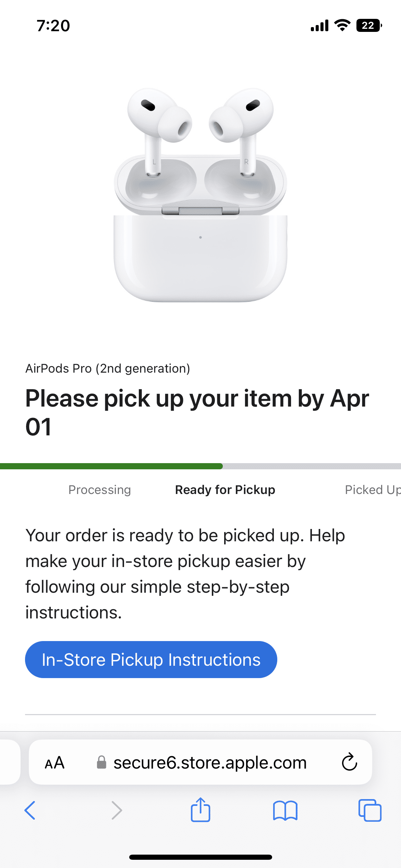This screenshot has height=868, width=401.
Task: Tap the Safari back arrow
Action: (30, 810)
